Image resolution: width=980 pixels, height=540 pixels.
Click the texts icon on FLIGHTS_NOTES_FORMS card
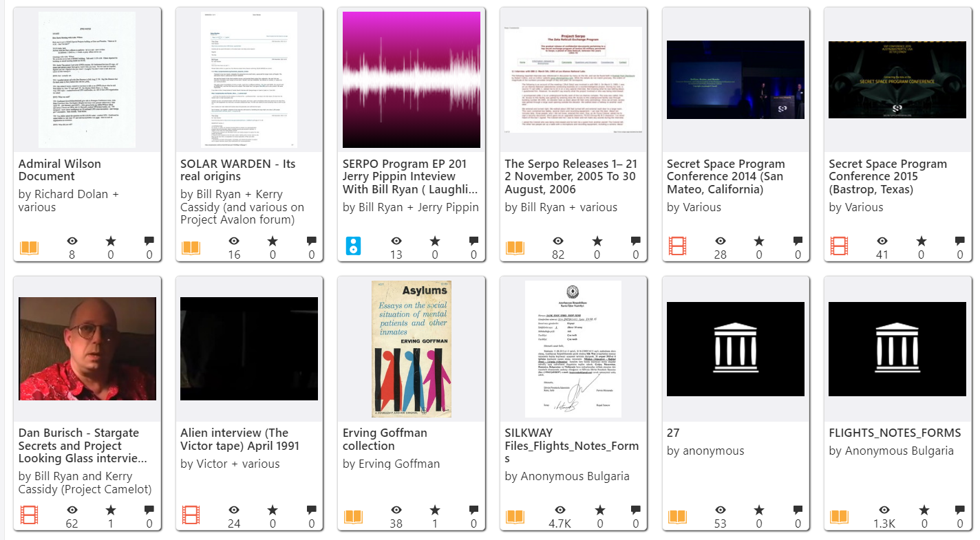pos(840,515)
